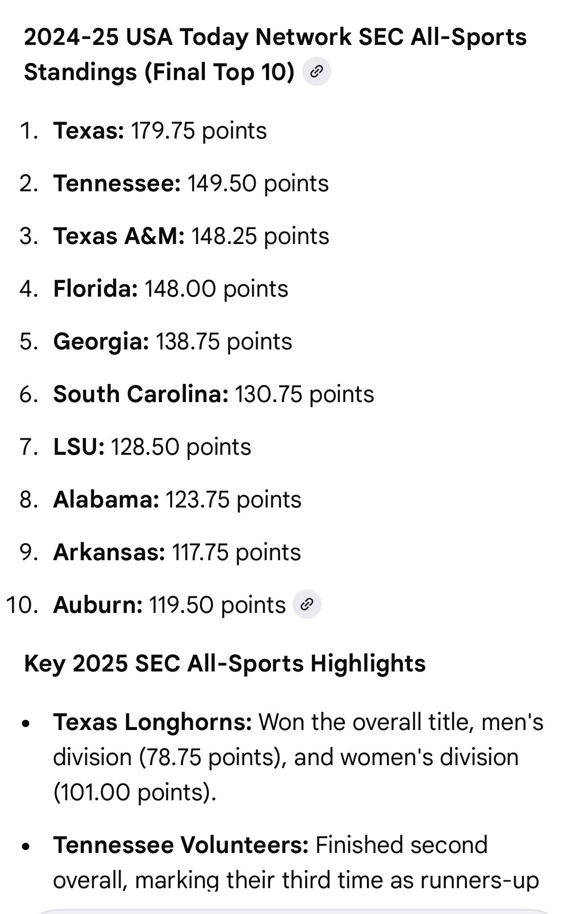Screen dimensions: 588x914
Task: Tap the Texas A&M 148.25 points entry
Action: pos(191,236)
